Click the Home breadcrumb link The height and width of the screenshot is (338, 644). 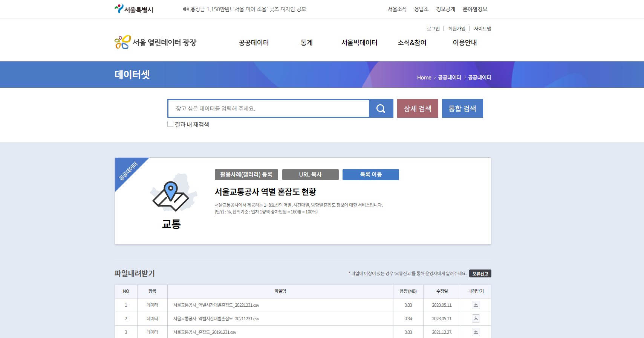pyautogui.click(x=424, y=78)
